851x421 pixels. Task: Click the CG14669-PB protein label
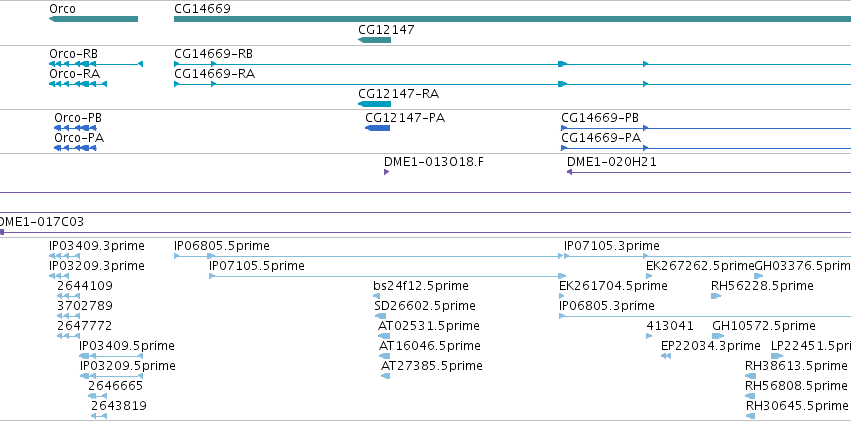pos(600,118)
